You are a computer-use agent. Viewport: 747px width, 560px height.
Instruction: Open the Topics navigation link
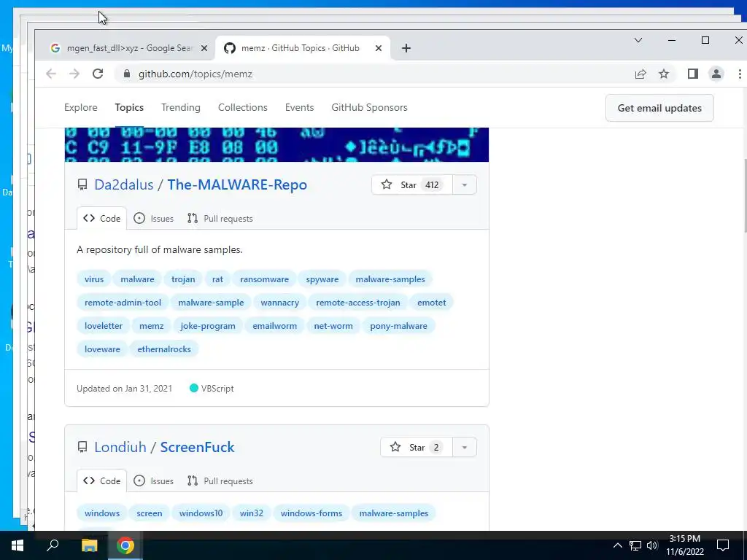129,108
